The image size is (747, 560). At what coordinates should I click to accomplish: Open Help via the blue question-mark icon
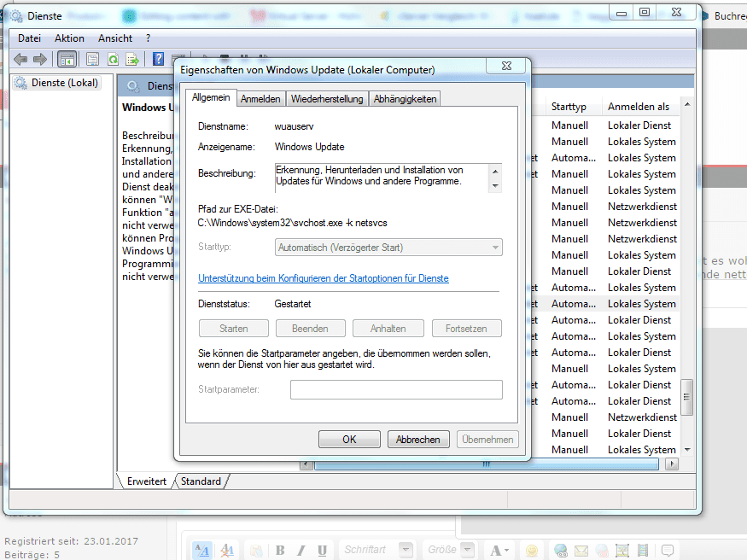(x=158, y=59)
